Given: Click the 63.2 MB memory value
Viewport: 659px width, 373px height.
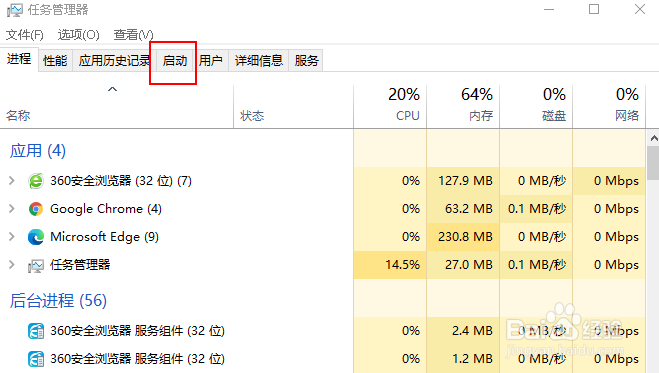Looking at the screenshot, I should tap(469, 209).
